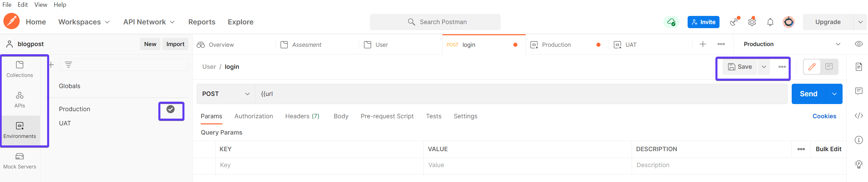Toggle the active checkmark for Production environment
This screenshot has width=868, height=182.
click(x=171, y=109)
